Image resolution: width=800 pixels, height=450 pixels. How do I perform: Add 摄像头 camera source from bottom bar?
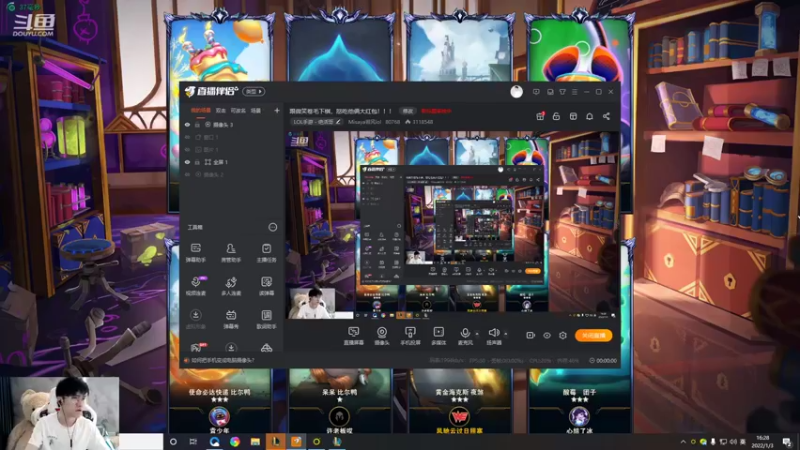click(382, 336)
